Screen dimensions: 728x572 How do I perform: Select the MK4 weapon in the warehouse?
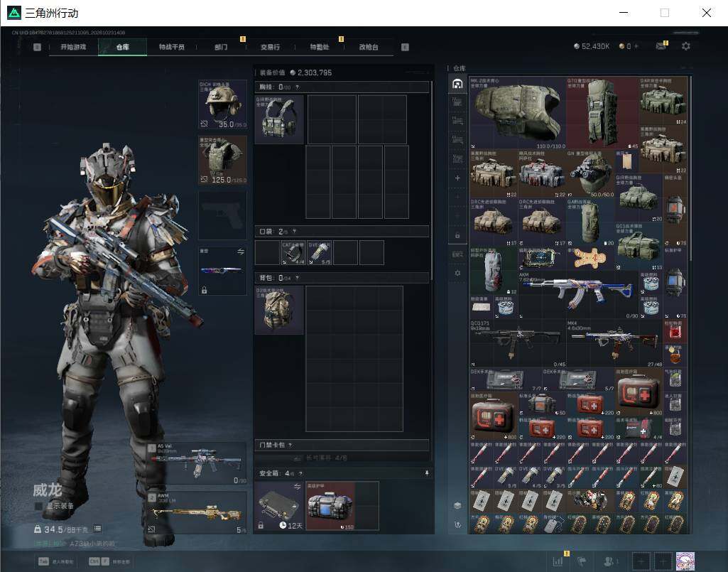[614, 343]
